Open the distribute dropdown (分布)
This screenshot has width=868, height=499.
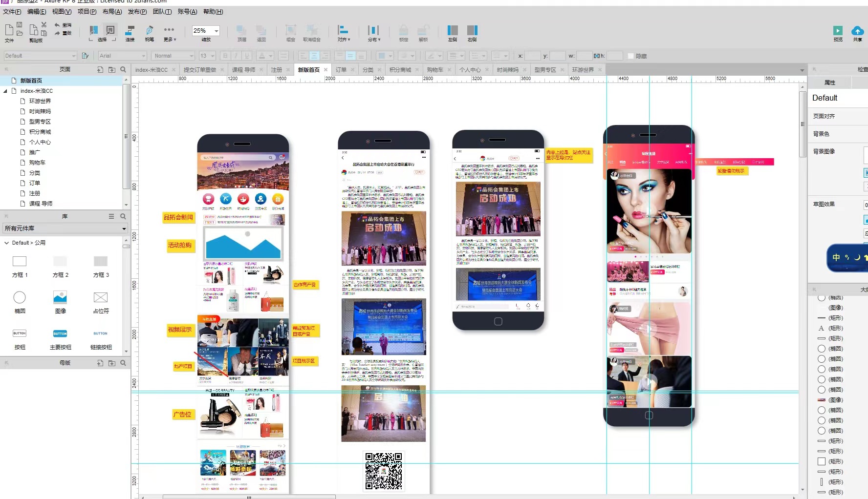click(373, 33)
